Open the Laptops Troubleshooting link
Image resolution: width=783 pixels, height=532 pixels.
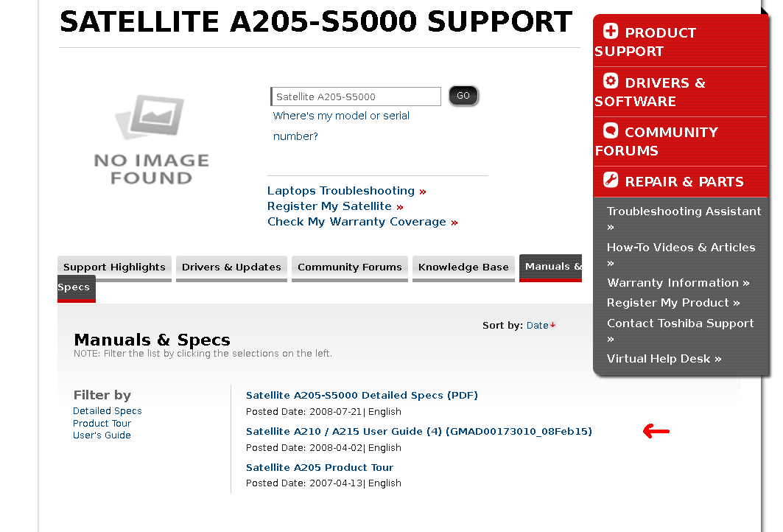coord(341,191)
